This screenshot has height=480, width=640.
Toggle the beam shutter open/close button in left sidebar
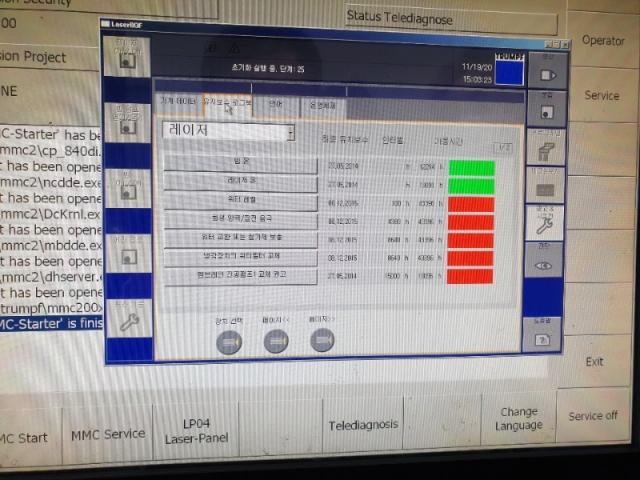click(x=128, y=123)
